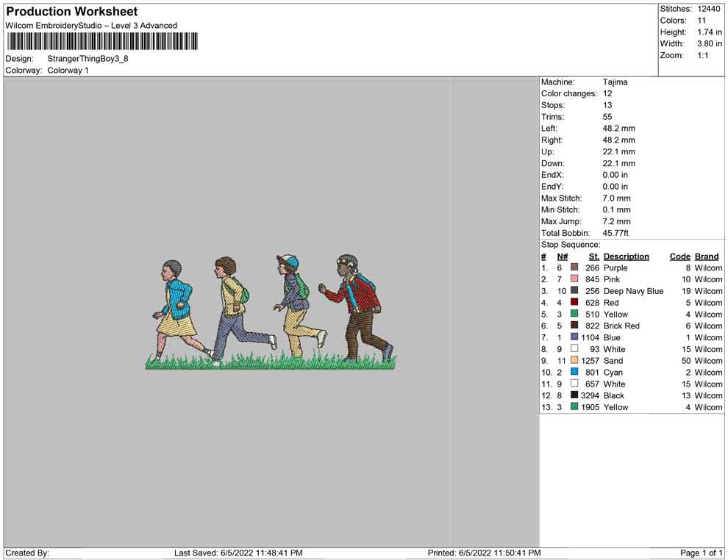This screenshot has width=728, height=560.
Task: Click the Max Stitch value 7.0 mm
Action: (616, 198)
